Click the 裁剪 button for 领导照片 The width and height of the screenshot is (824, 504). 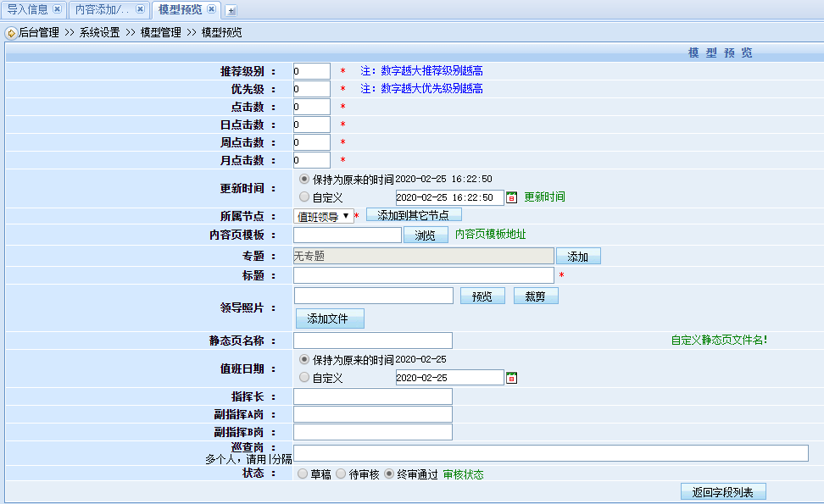(536, 296)
